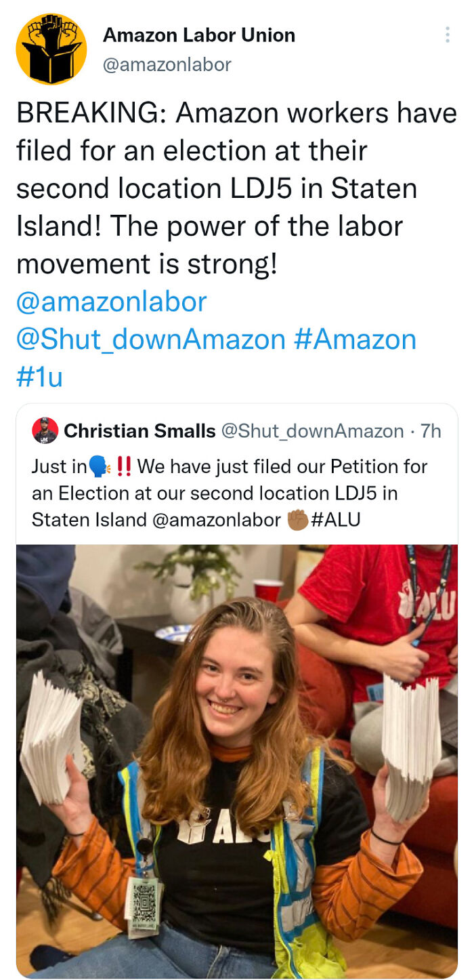Viewport: 474px width, 980px height.
Task: Expand the attached photo to full size
Action: click(x=237, y=746)
